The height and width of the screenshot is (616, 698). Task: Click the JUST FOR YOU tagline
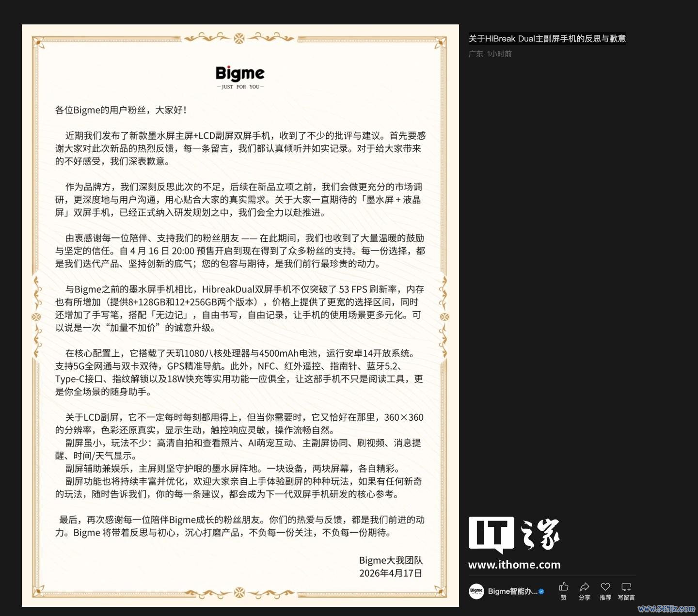pyautogui.click(x=240, y=87)
